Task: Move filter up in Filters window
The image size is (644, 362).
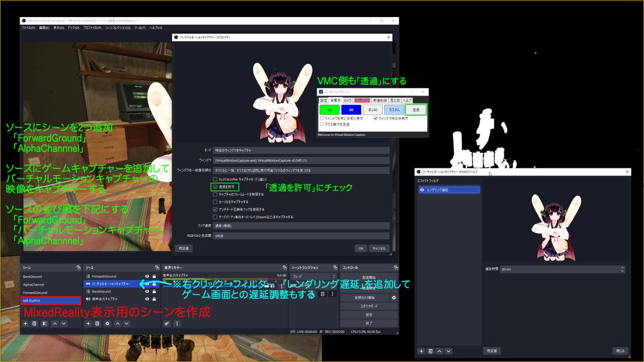Action: (x=440, y=351)
